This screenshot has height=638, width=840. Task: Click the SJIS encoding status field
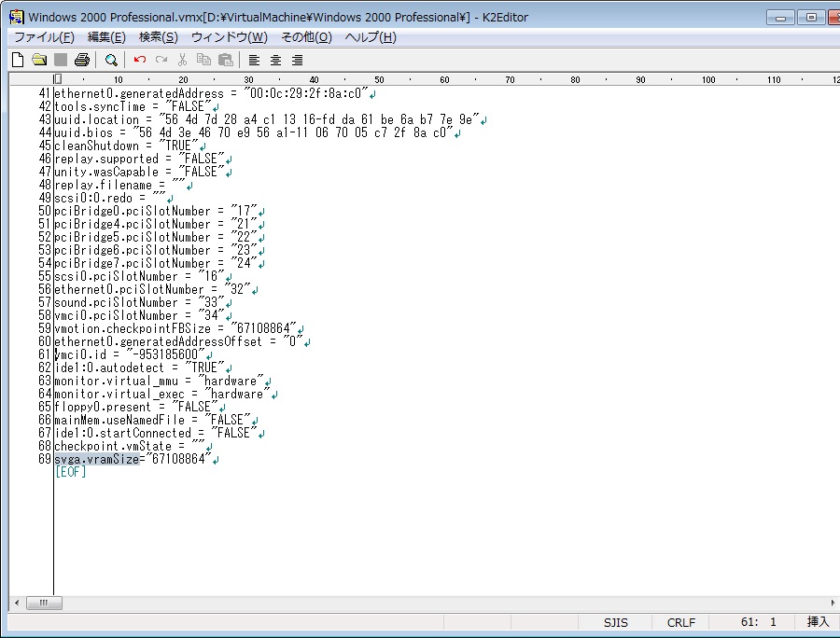tap(615, 622)
